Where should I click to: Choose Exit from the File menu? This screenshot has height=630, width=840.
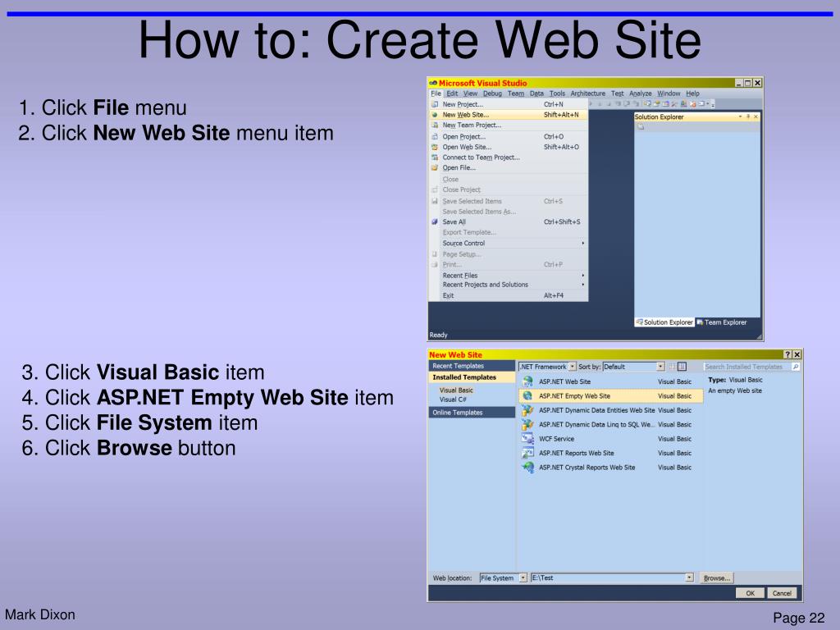point(509,295)
